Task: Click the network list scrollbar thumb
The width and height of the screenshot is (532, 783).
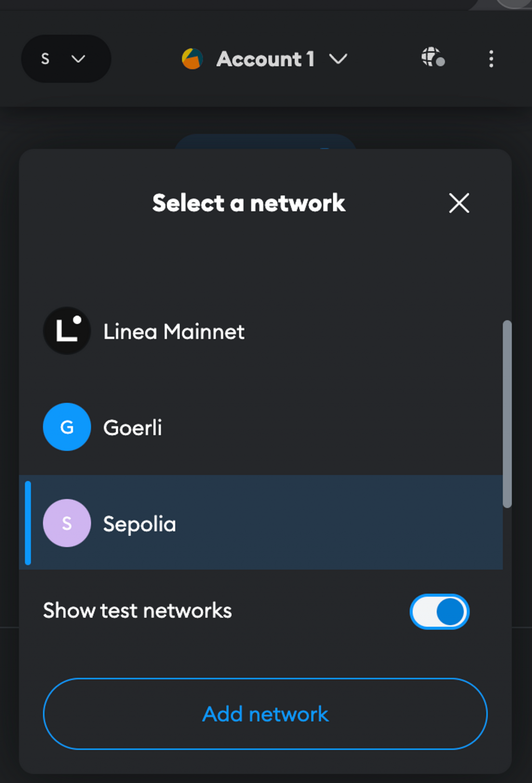Action: point(507,414)
